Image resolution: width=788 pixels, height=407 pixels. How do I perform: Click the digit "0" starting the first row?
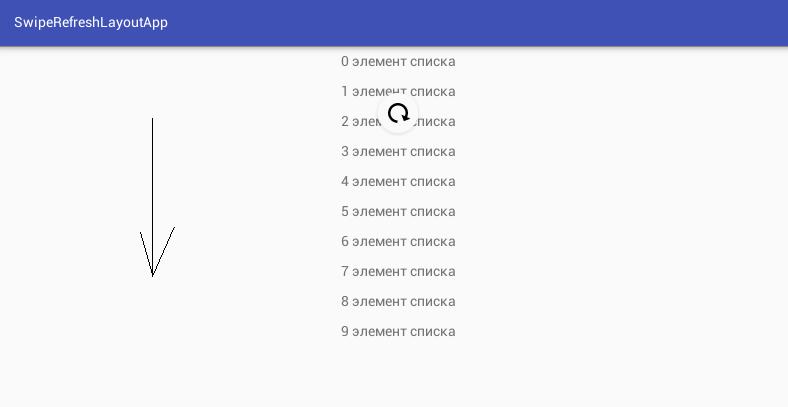pos(345,62)
